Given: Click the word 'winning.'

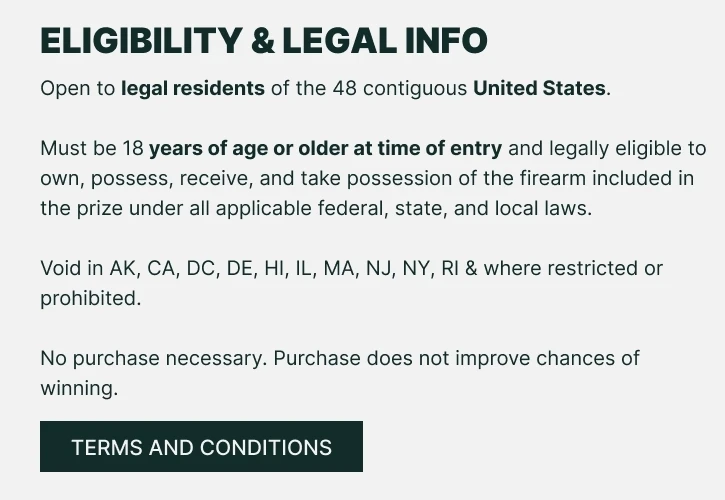Looking at the screenshot, I should [79, 389].
